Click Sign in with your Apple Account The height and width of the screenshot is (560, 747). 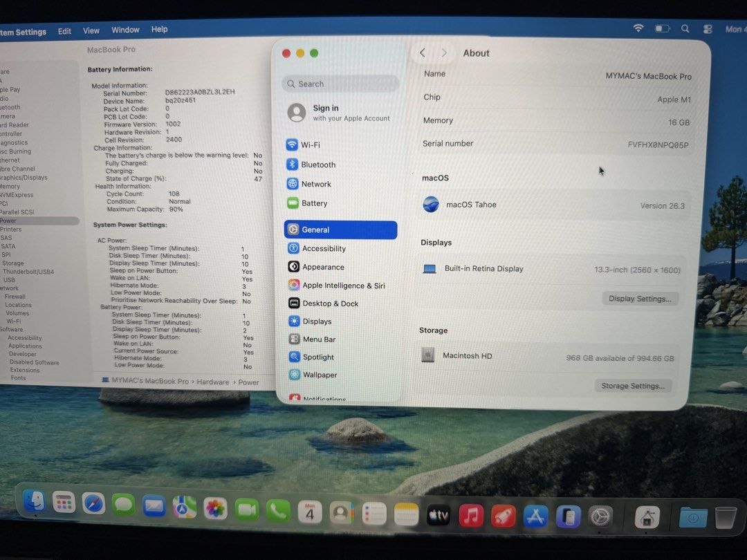[340, 113]
